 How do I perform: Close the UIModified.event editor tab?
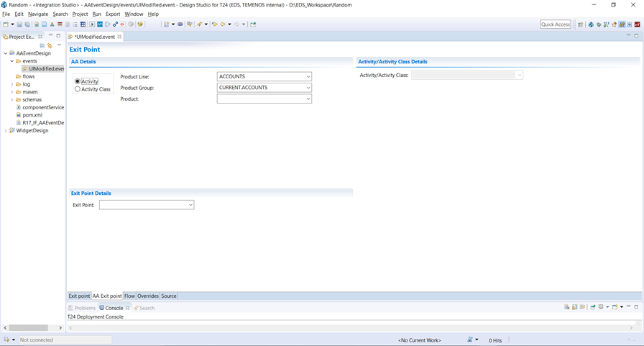[x=119, y=37]
